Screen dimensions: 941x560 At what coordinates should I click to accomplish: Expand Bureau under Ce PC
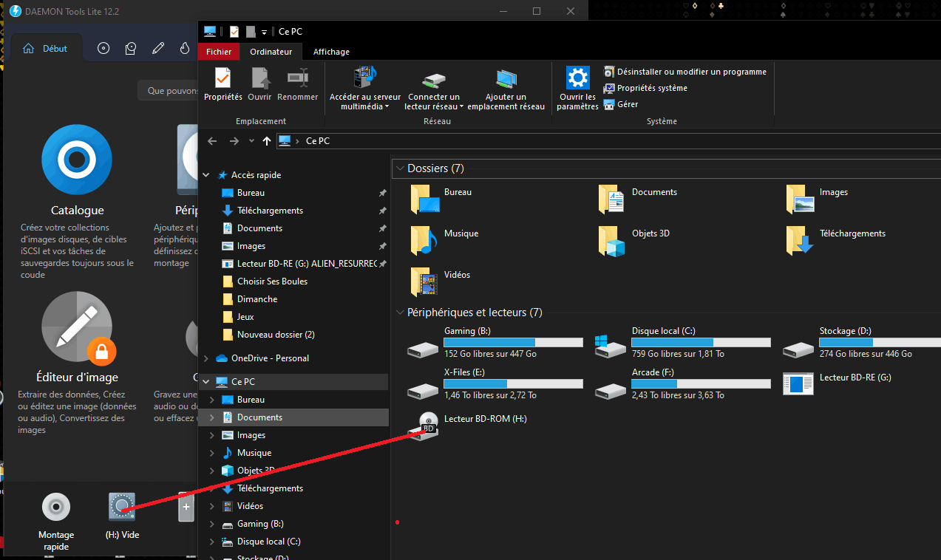pos(213,400)
